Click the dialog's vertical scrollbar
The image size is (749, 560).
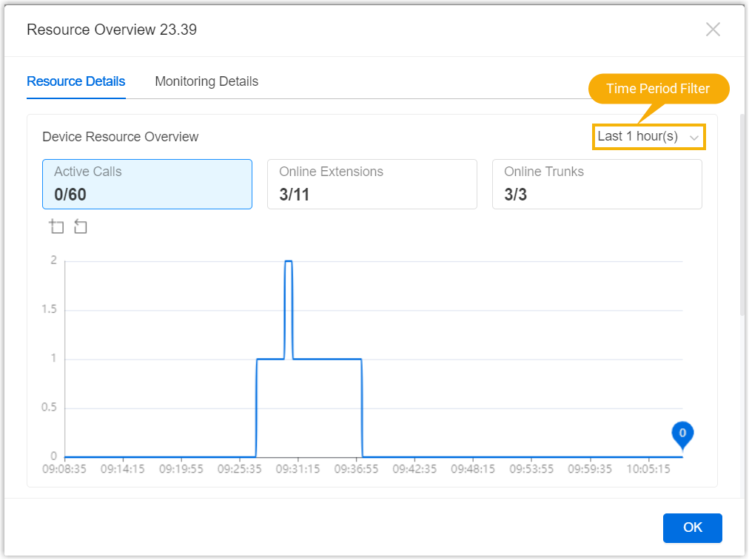point(742,215)
